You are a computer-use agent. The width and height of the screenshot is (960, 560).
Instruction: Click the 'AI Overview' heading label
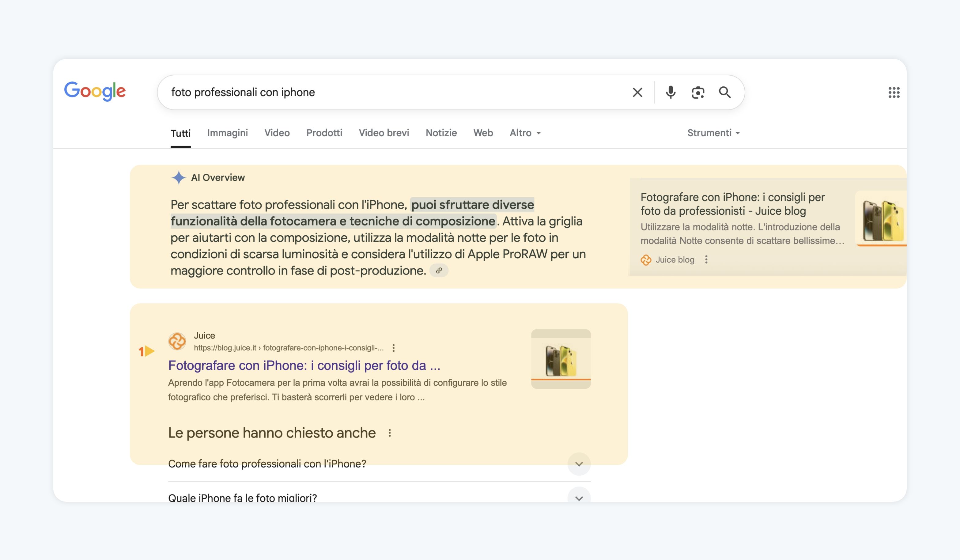(218, 177)
